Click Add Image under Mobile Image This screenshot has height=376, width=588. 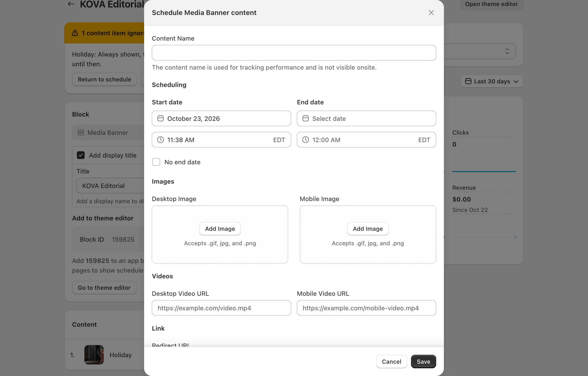click(x=368, y=229)
